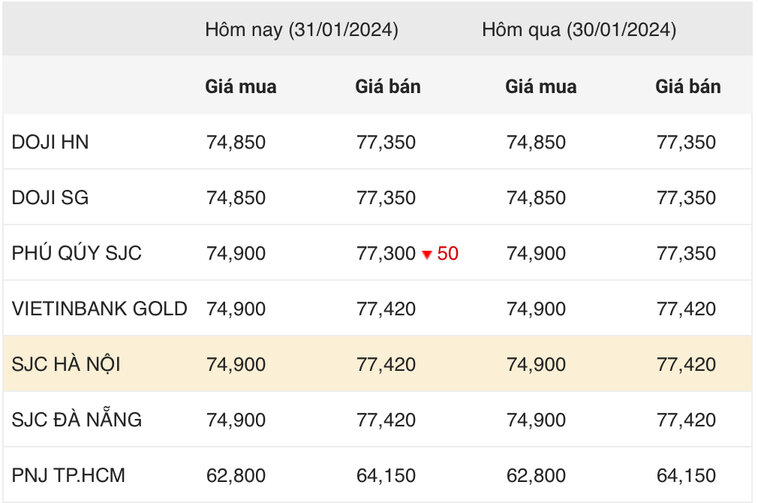The height and width of the screenshot is (503, 758).
Task: Click VIETINBANK GOLD today's selling price 77,420
Action: [386, 309]
